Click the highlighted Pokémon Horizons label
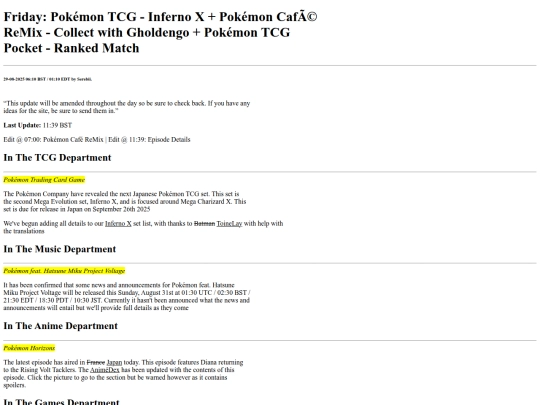The image size is (540, 405). point(29,348)
